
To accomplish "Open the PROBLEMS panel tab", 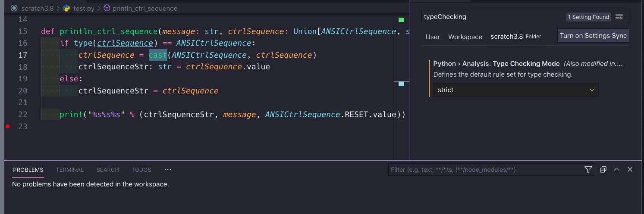I will [28, 170].
